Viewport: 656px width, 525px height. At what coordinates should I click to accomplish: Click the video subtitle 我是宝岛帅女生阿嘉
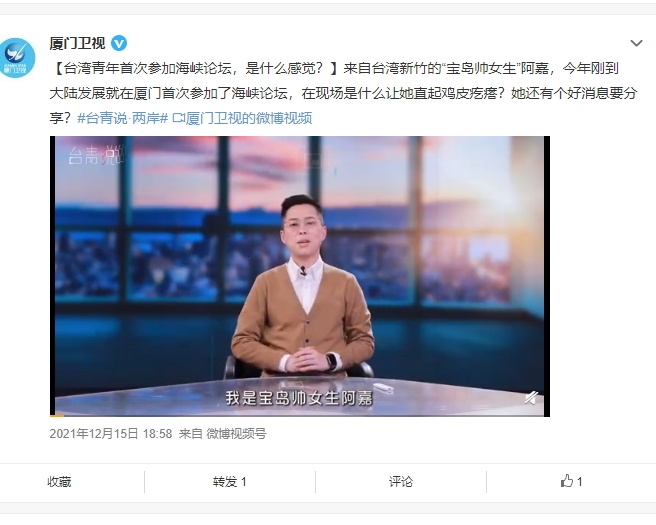point(299,398)
